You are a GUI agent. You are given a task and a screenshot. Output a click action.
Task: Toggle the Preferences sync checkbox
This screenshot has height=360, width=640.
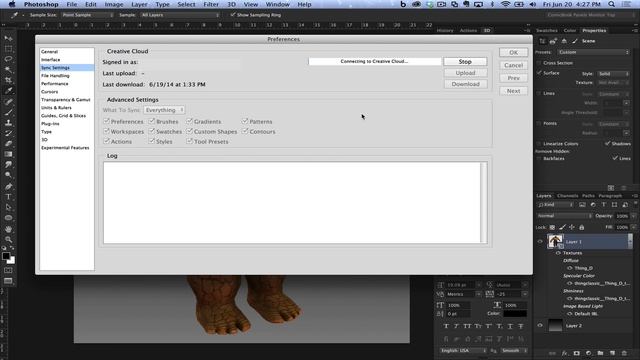pyautogui.click(x=107, y=121)
